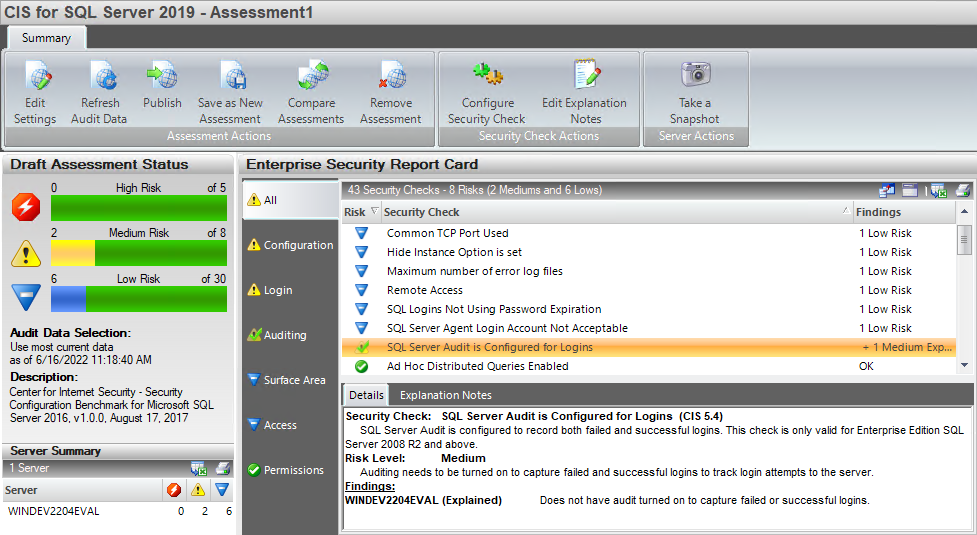Click the checks list scrollbar thumb
The width and height of the screenshot is (977, 535).
965,239
